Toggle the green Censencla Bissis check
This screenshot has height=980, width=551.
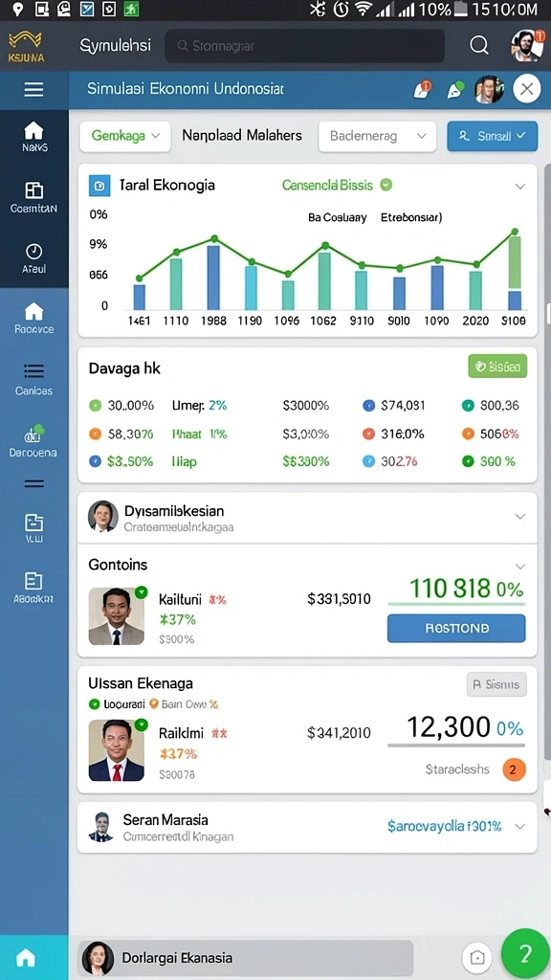tap(386, 185)
